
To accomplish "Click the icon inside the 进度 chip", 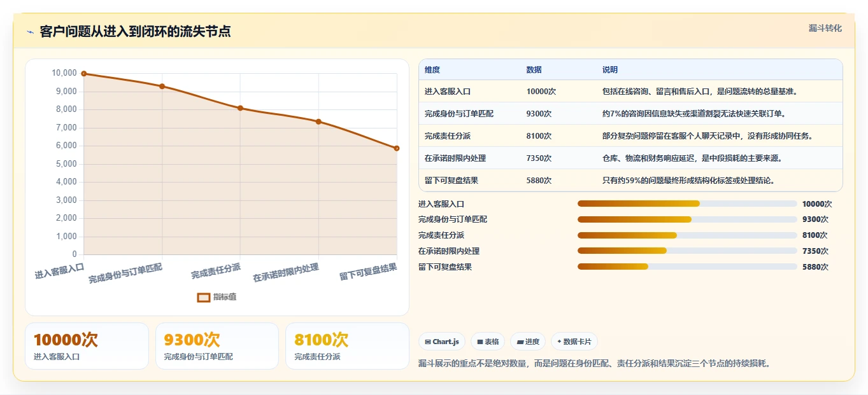I will (520, 342).
